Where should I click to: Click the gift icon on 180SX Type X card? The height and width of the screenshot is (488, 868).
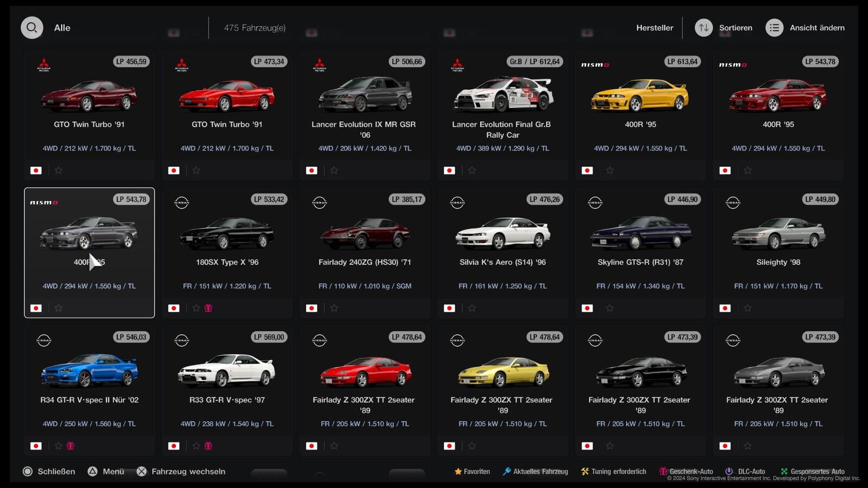coord(208,308)
